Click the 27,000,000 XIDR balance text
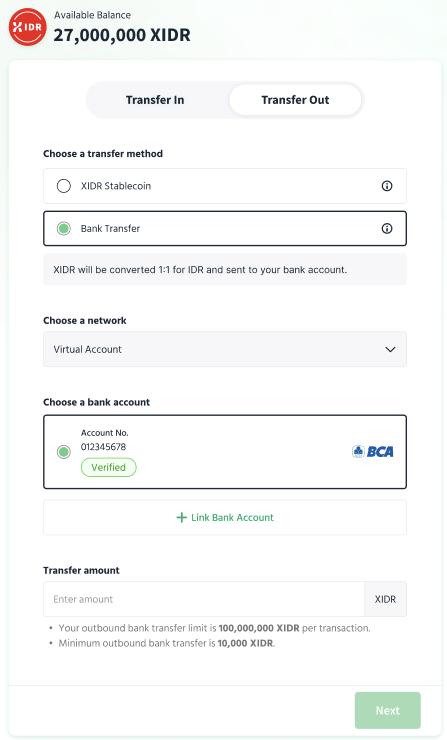The width and height of the screenshot is (447, 740). 122,35
